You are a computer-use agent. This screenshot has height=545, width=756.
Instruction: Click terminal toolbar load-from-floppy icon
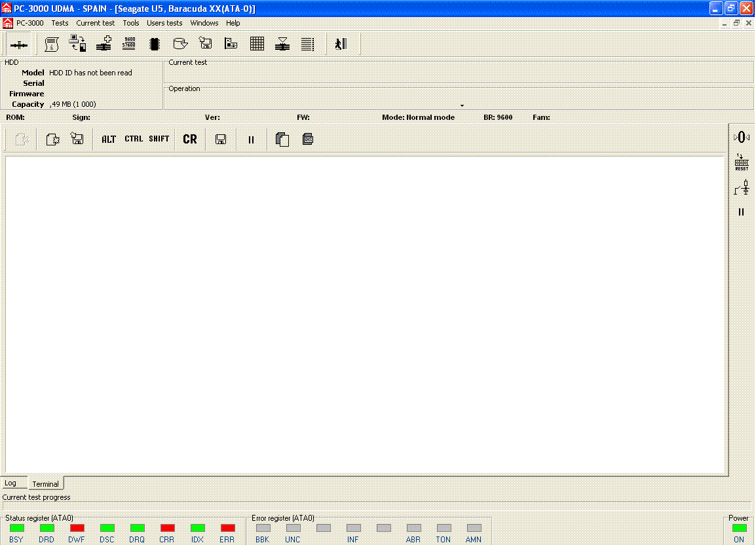(77, 139)
